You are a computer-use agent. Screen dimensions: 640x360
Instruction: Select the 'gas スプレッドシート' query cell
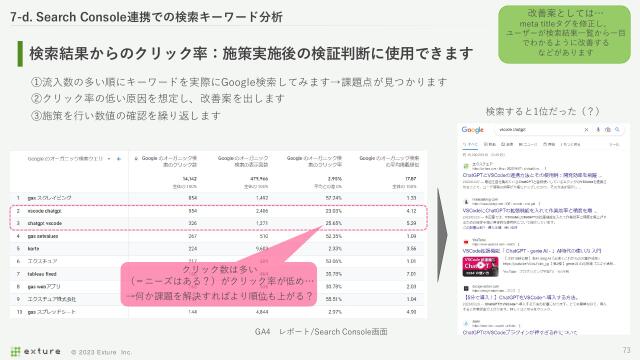51,312
